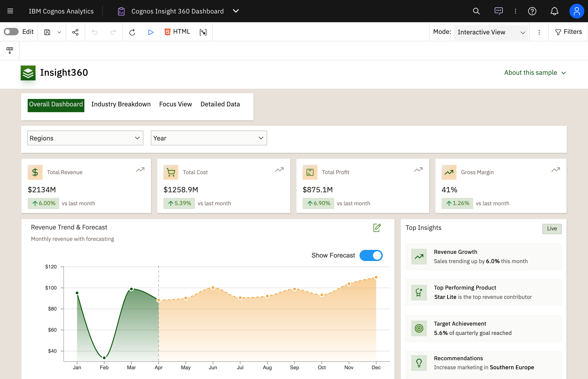Image resolution: width=588 pixels, height=379 pixels.
Task: Open the toolbar overflow dots beside Mode
Action: (x=539, y=32)
